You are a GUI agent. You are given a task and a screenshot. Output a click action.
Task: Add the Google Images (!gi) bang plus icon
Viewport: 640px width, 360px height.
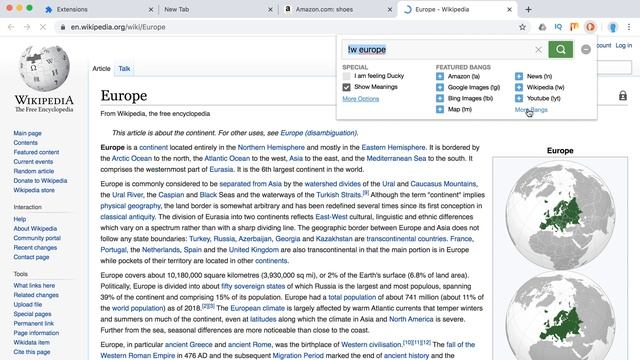pos(440,87)
